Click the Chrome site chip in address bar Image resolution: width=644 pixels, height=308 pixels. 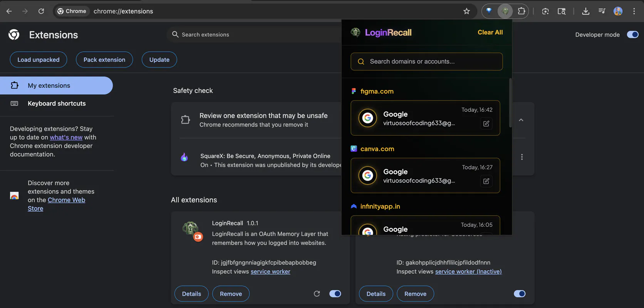[72, 11]
